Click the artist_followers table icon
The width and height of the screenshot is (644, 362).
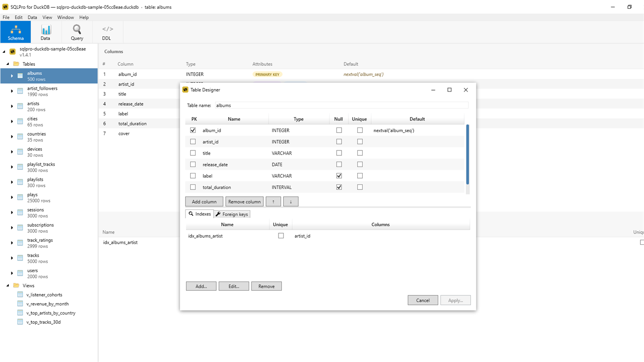pyautogui.click(x=20, y=91)
